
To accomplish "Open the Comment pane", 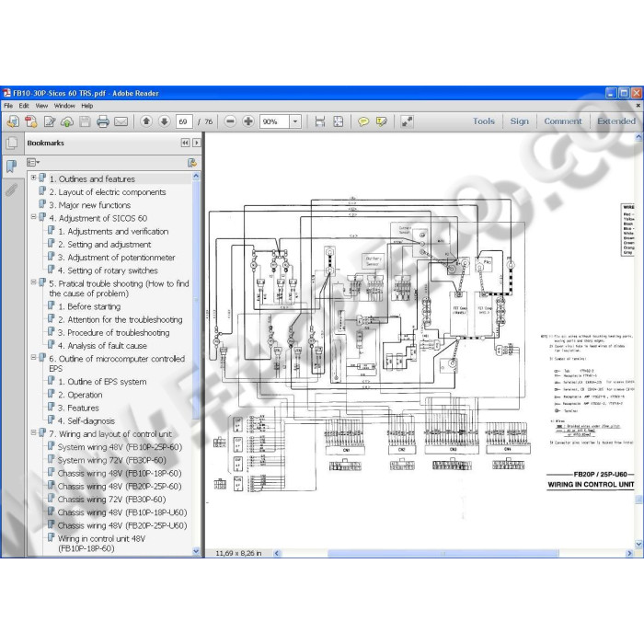I will point(563,121).
